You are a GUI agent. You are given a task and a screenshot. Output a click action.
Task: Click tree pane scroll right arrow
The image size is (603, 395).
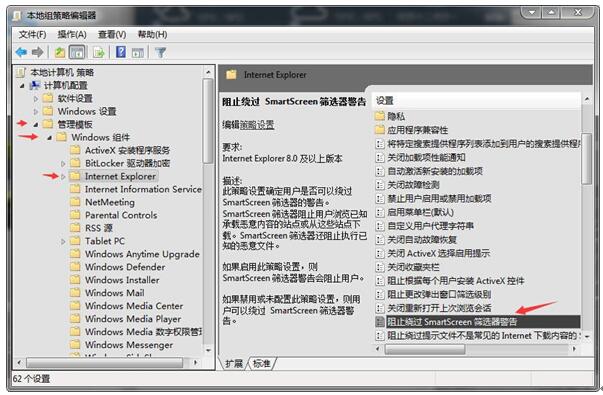point(195,362)
